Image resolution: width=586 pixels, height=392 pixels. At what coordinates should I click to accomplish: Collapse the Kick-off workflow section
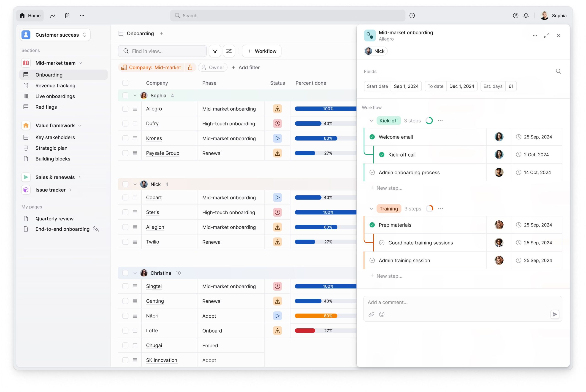click(x=372, y=121)
